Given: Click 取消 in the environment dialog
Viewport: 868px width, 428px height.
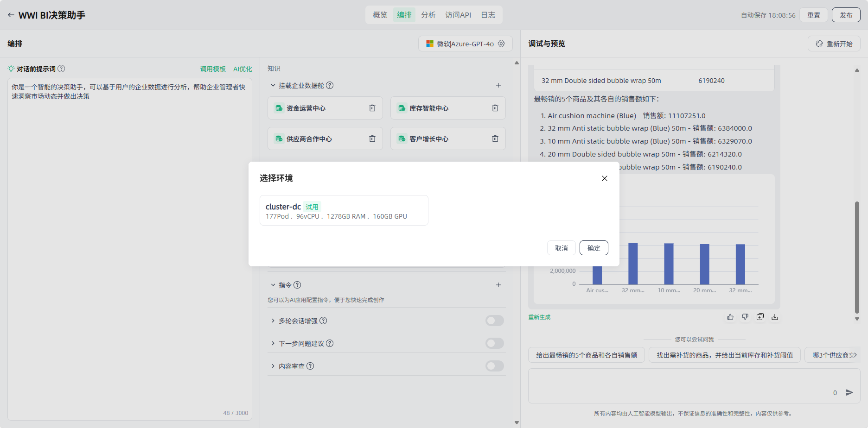Looking at the screenshot, I should pyautogui.click(x=562, y=248).
